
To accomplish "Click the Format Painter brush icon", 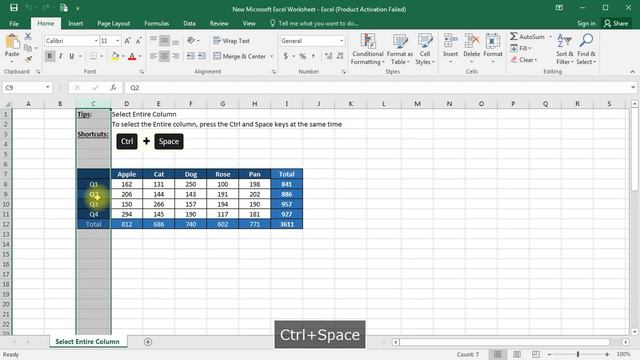I will [28, 59].
